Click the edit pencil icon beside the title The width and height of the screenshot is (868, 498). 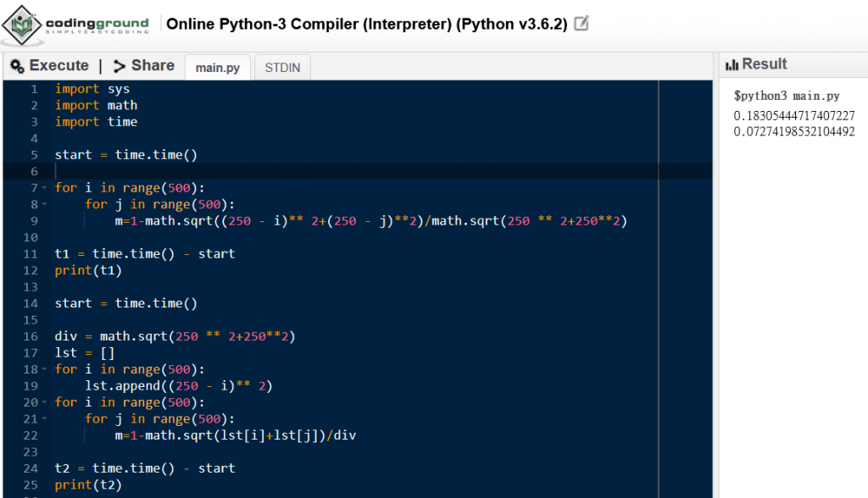[x=581, y=24]
